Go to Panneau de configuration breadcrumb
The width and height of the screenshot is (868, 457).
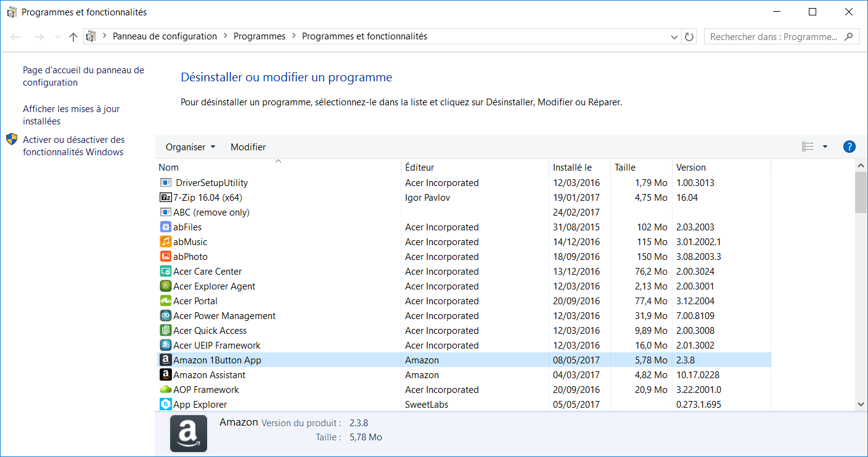[x=165, y=36]
